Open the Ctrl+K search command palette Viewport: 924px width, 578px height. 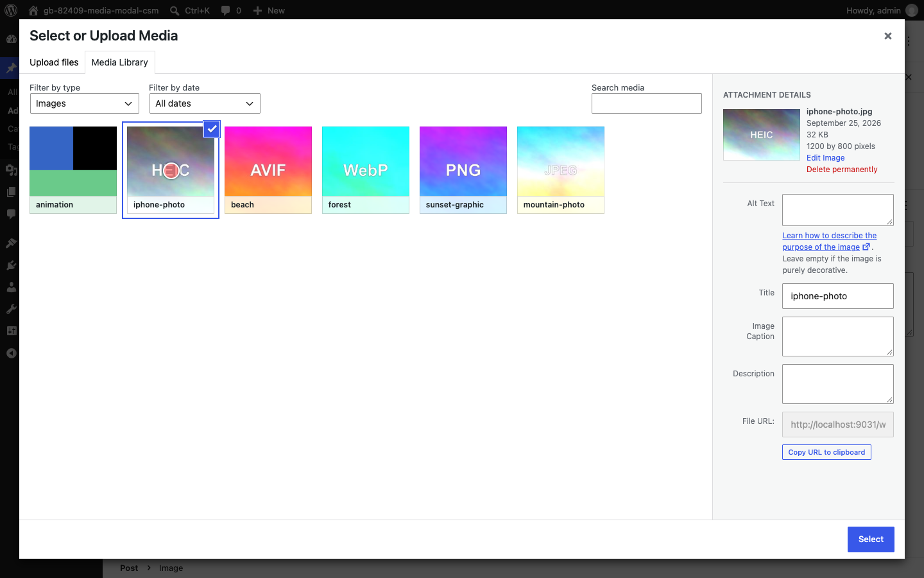click(x=190, y=10)
